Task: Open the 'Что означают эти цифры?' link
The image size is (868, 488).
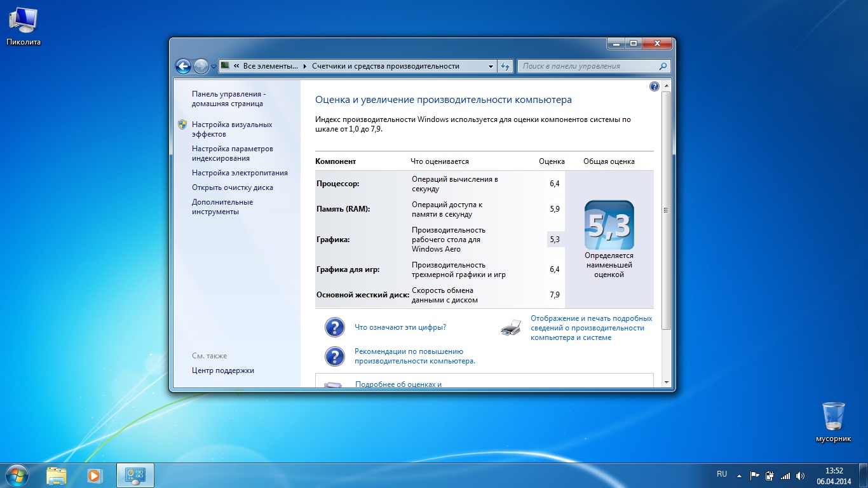Action: (x=400, y=327)
